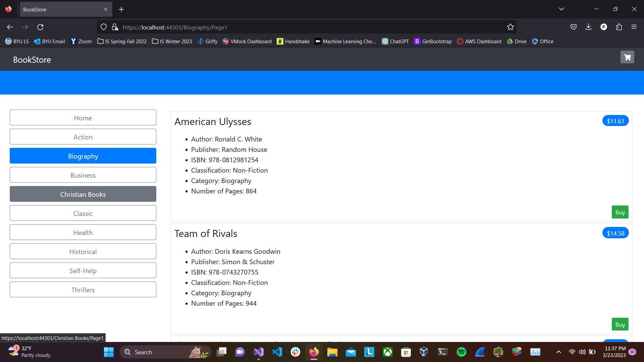Reload the page with refresh icon
The width and height of the screenshot is (644, 362).
click(40, 27)
